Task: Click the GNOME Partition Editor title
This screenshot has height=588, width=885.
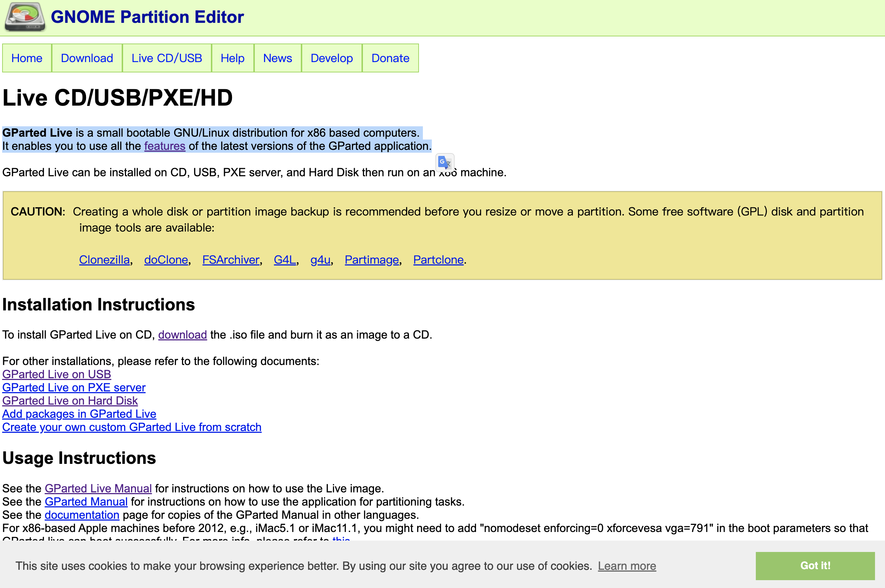Action: coord(147,17)
